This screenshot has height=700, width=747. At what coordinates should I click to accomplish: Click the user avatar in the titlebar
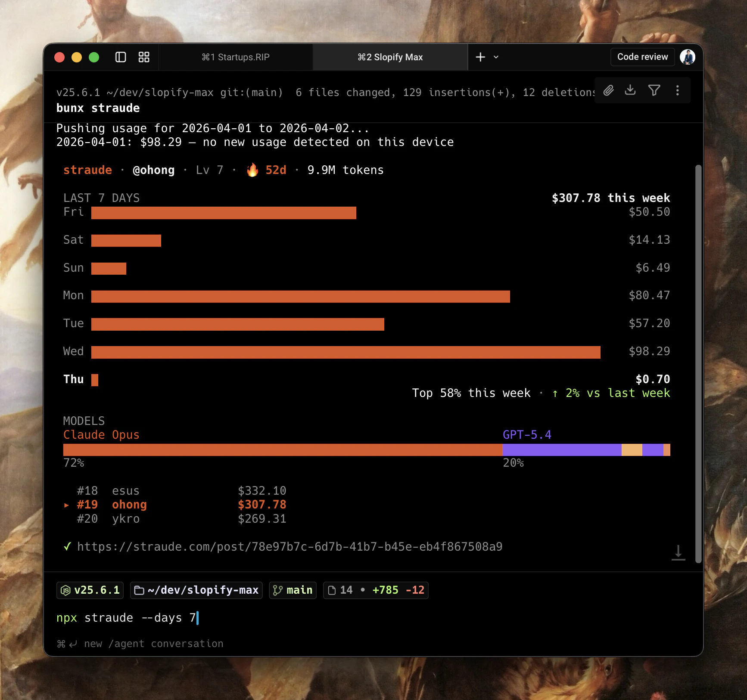point(688,56)
